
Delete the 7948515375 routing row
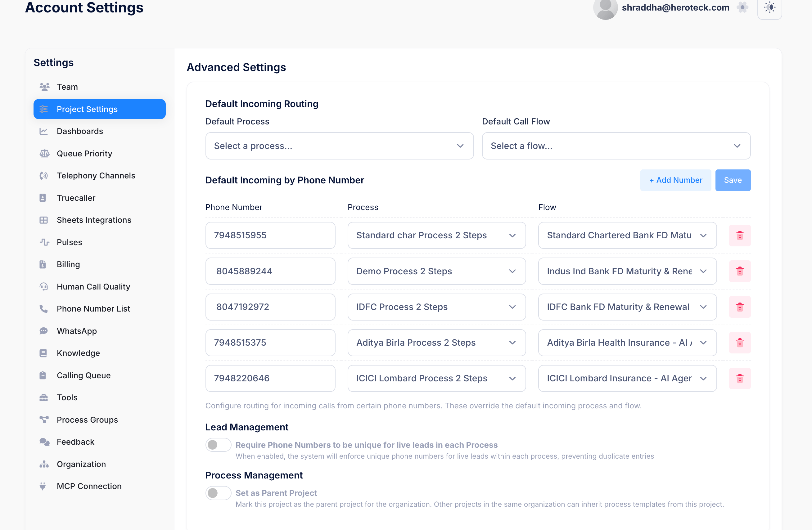740,343
